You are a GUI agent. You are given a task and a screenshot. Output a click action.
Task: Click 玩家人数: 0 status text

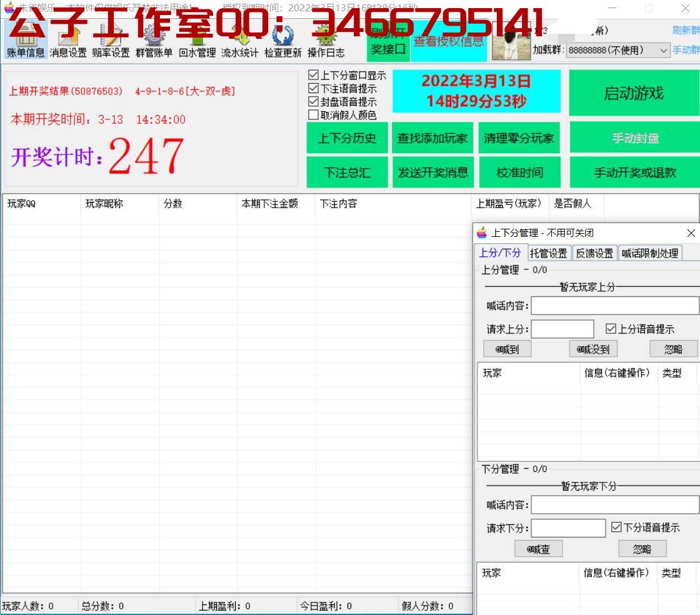27,606
